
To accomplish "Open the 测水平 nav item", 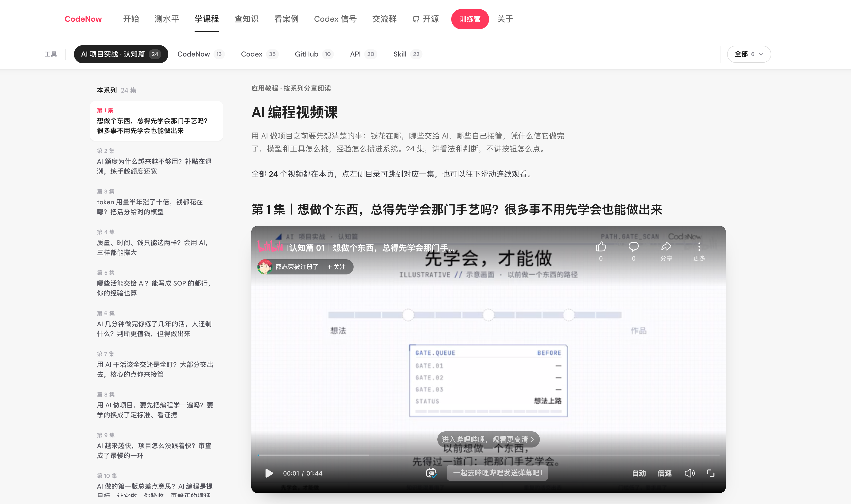I will click(x=167, y=19).
